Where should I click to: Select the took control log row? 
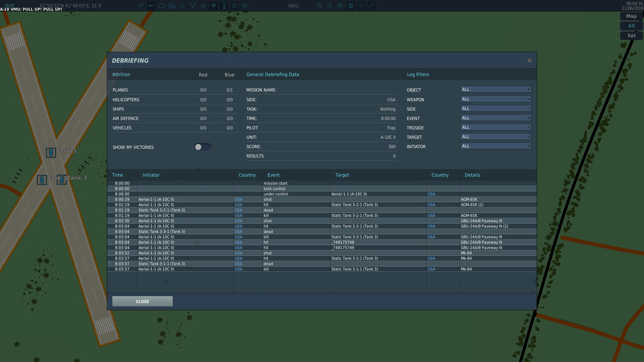pos(322,189)
